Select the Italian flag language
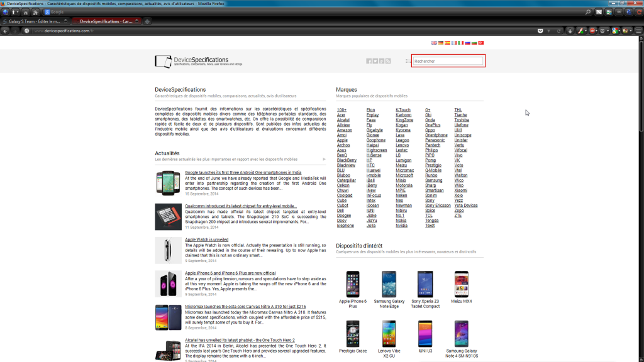This screenshot has height=362, width=644. coord(461,43)
